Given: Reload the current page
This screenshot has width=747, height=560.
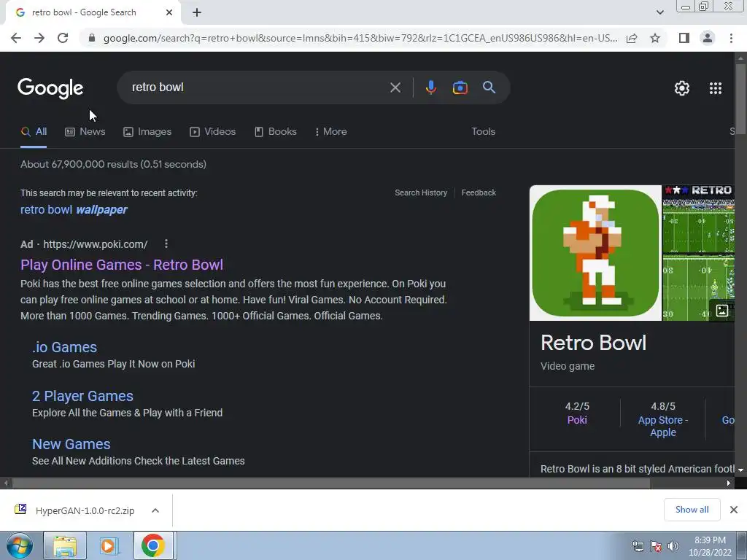Looking at the screenshot, I should (x=63, y=38).
